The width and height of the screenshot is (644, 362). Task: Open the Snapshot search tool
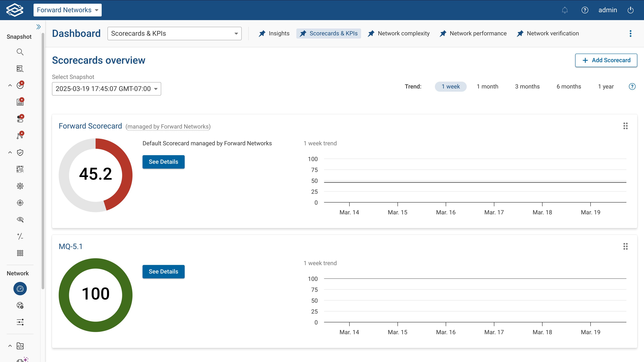20,52
